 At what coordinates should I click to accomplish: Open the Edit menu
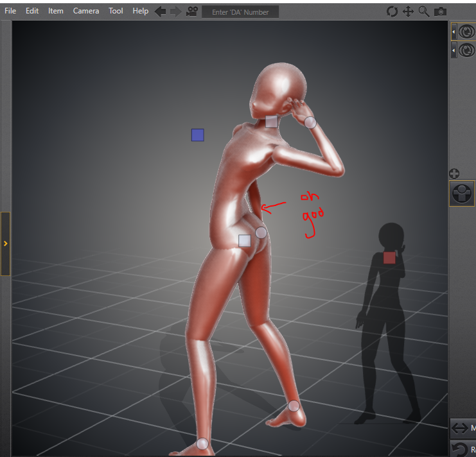[32, 11]
